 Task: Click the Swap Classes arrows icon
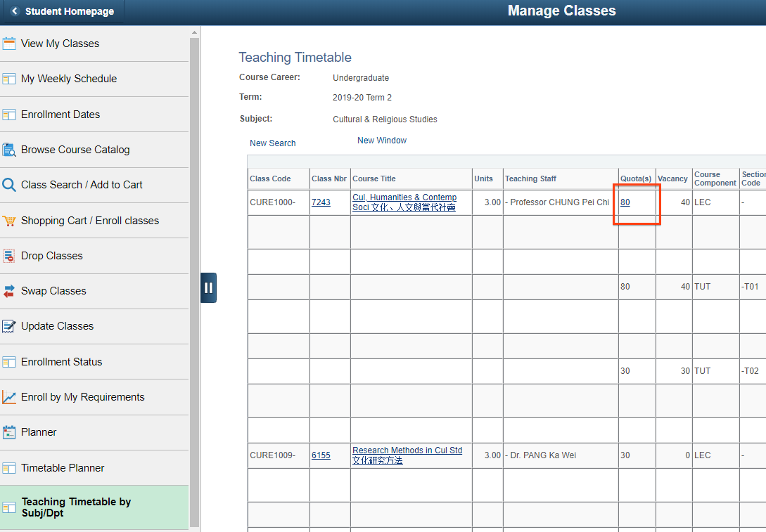pyautogui.click(x=9, y=291)
